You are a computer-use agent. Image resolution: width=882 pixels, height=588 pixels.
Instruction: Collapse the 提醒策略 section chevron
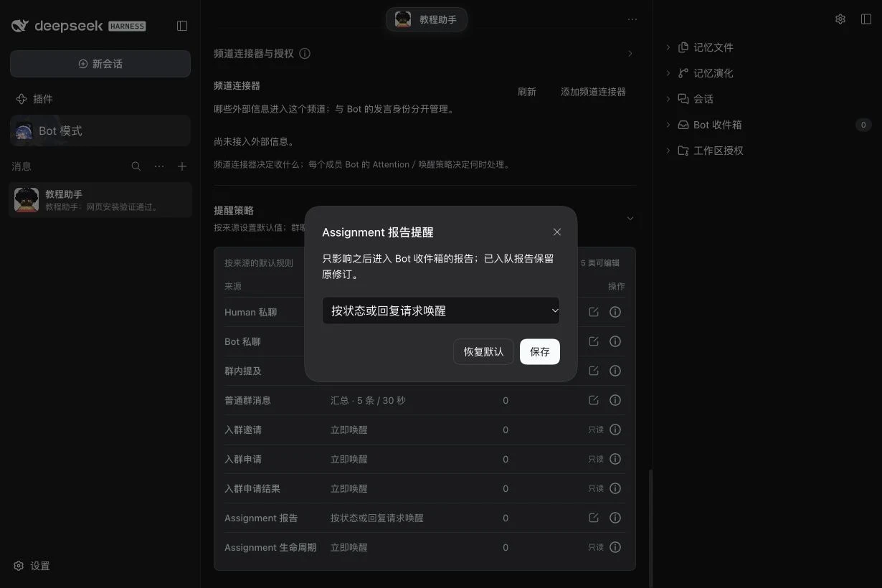pos(630,218)
